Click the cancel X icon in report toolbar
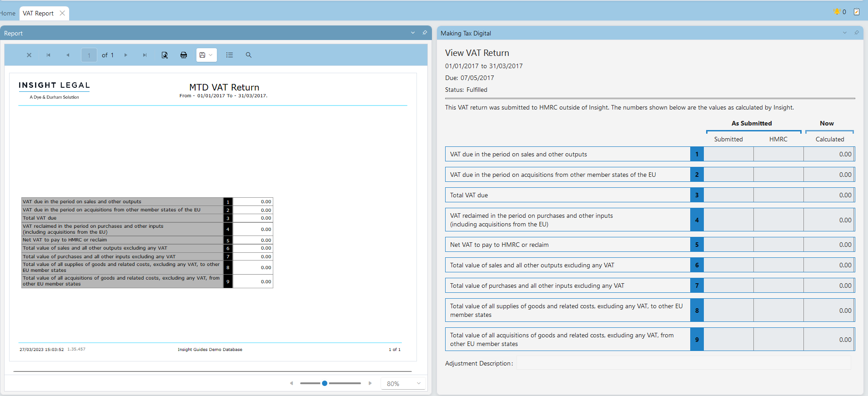Viewport: 868px width, 396px height. point(29,55)
